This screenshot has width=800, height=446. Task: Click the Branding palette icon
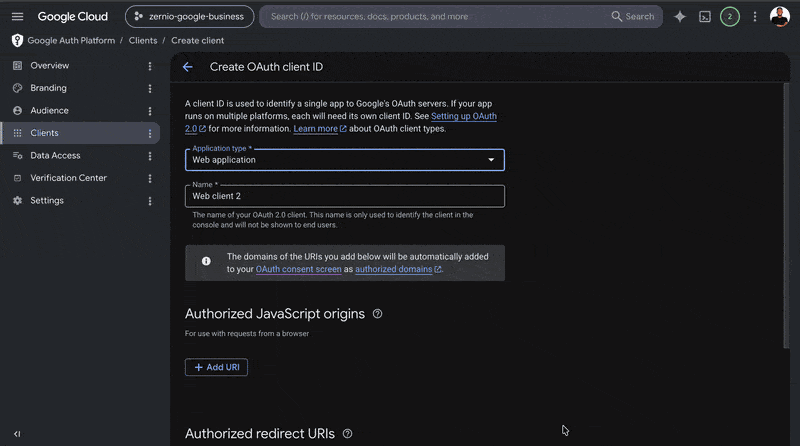pyautogui.click(x=17, y=88)
